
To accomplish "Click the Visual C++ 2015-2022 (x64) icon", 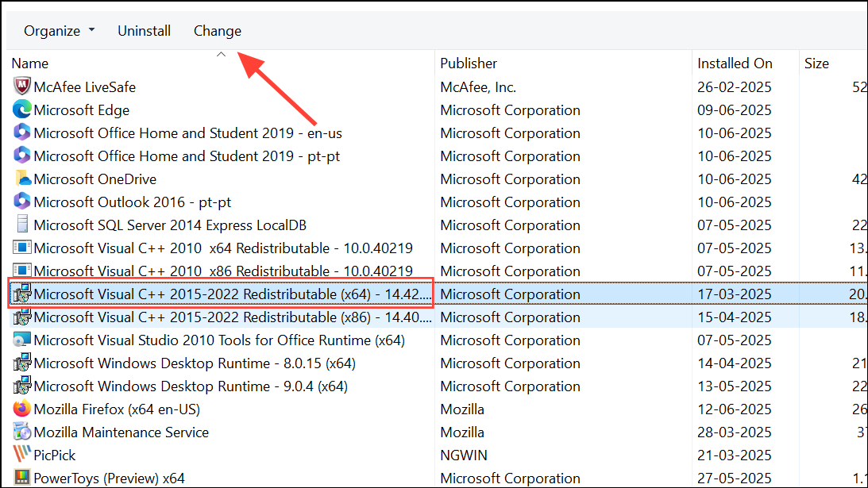I will point(21,294).
